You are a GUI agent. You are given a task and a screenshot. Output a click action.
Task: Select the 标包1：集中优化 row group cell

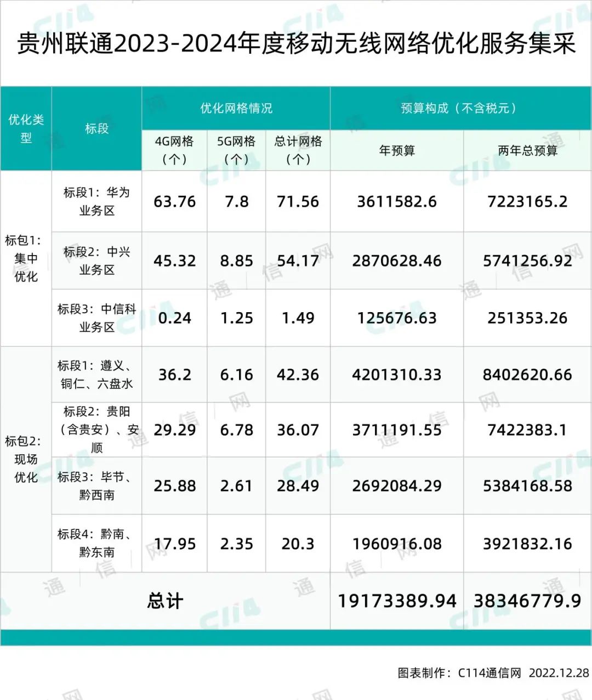pos(26,258)
